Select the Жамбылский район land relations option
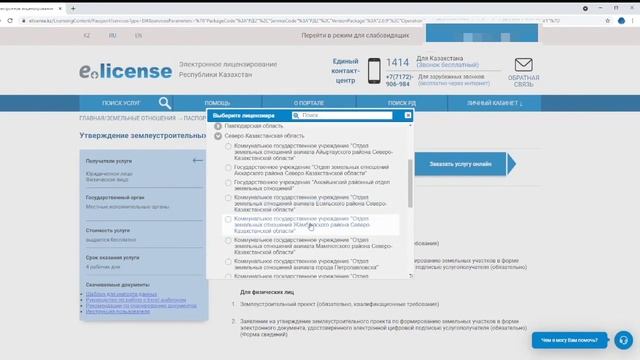This screenshot has width=640, height=360. [228, 219]
